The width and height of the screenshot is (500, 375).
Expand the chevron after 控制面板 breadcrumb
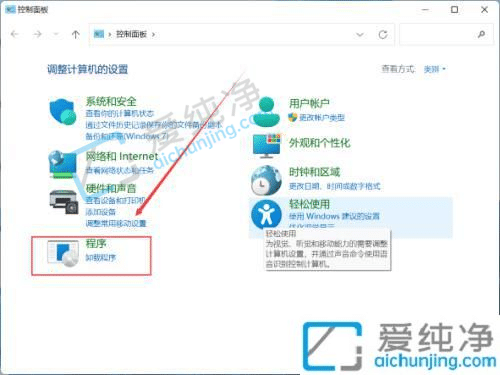153,34
